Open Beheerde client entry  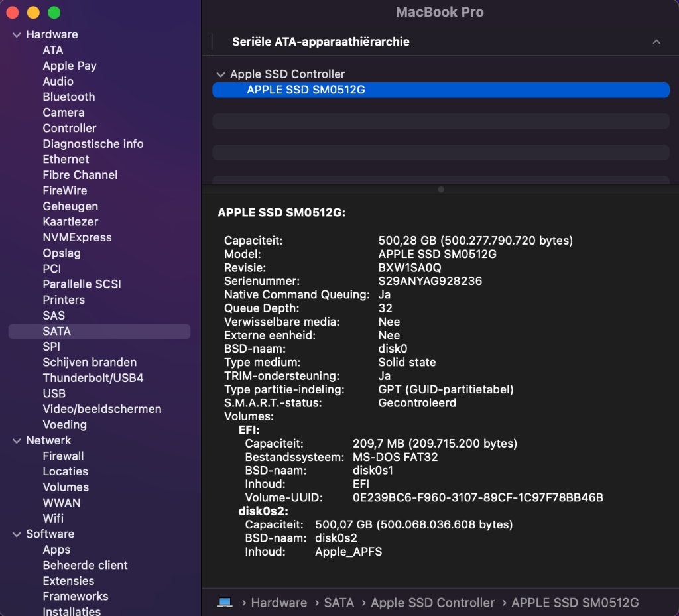coord(85,566)
